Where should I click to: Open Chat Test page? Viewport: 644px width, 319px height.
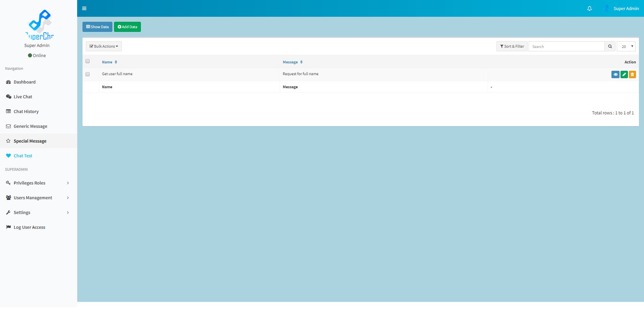pos(39,156)
